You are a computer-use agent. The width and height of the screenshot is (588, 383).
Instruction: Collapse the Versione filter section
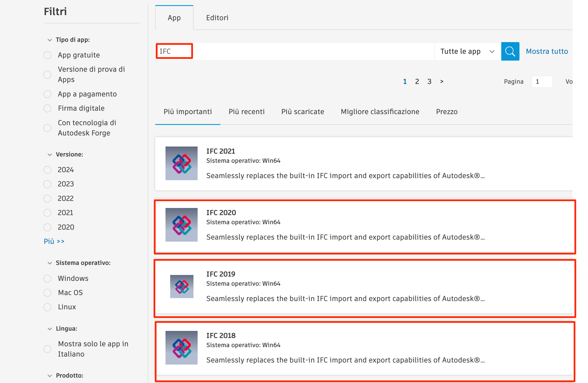[50, 155]
